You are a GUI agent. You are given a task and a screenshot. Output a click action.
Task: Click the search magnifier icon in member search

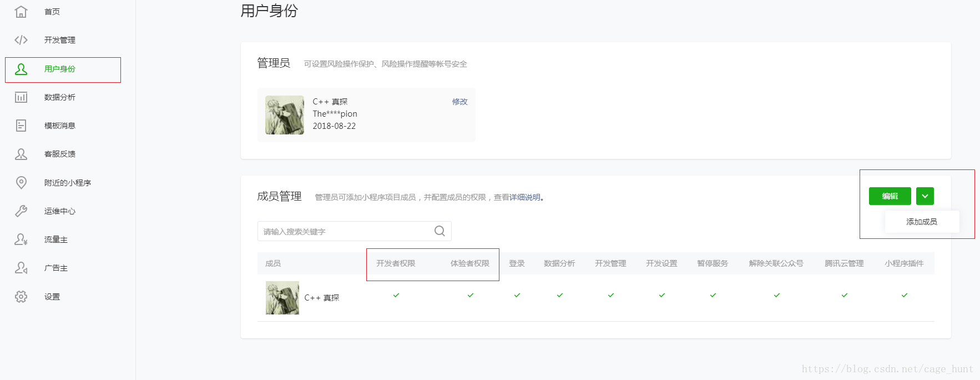click(440, 231)
